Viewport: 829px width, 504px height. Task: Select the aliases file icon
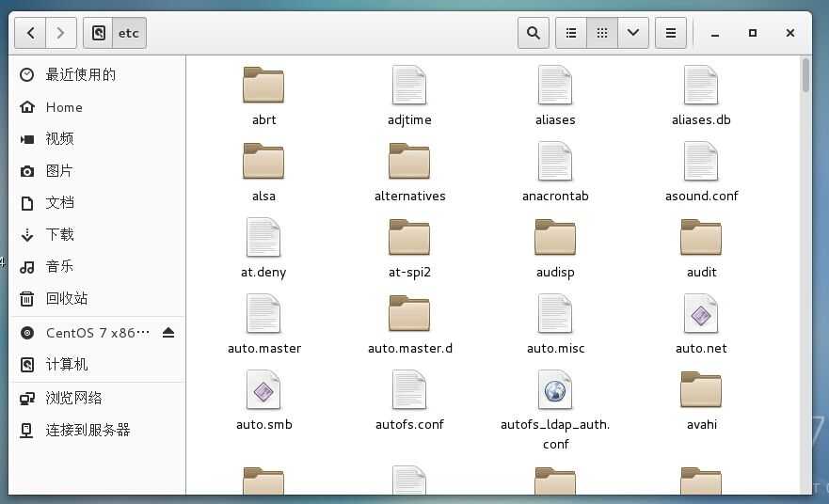(x=555, y=85)
